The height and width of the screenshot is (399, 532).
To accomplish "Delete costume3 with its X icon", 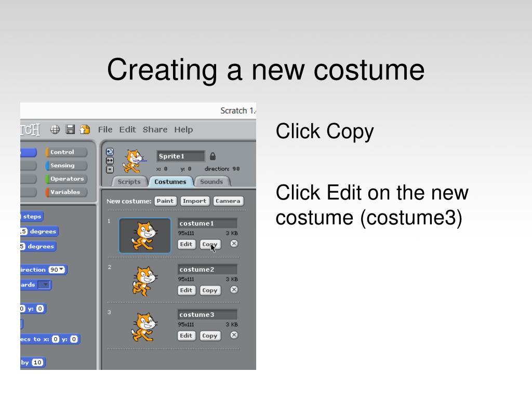I will click(x=234, y=335).
